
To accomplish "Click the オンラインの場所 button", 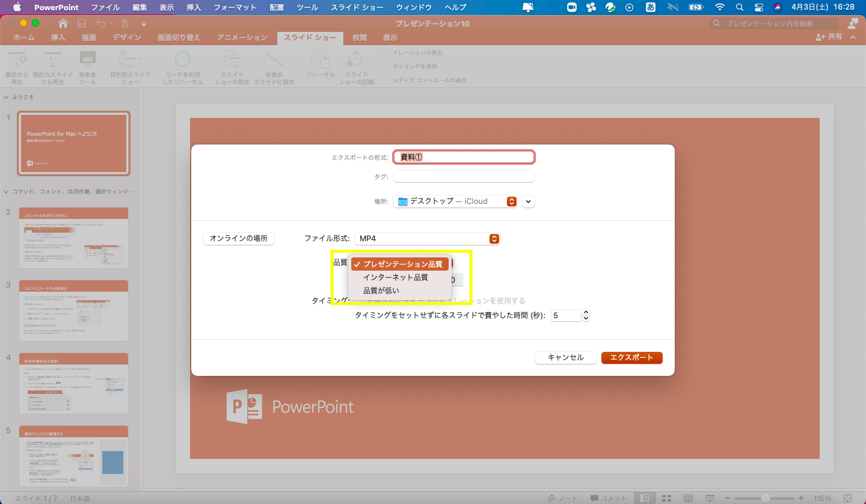I will [239, 239].
